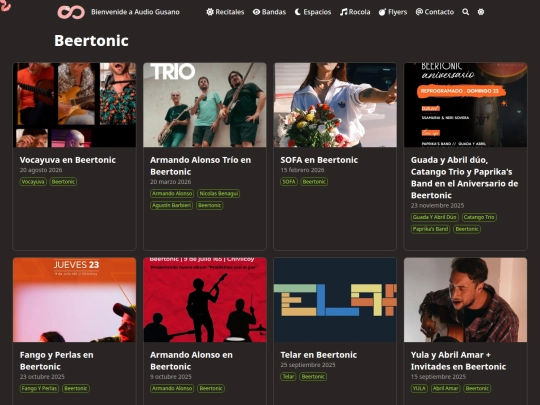Click the moon icon beside Espacios
The height and width of the screenshot is (405, 540).
coord(298,12)
